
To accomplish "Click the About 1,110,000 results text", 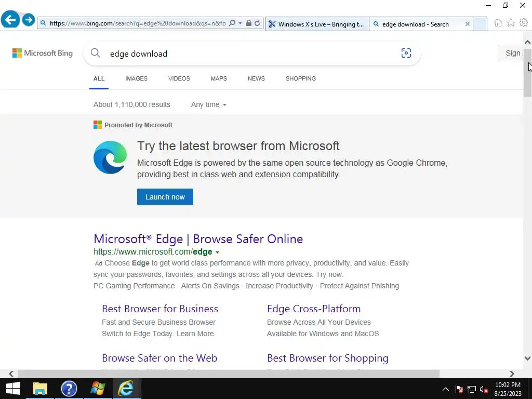I will (131, 104).
